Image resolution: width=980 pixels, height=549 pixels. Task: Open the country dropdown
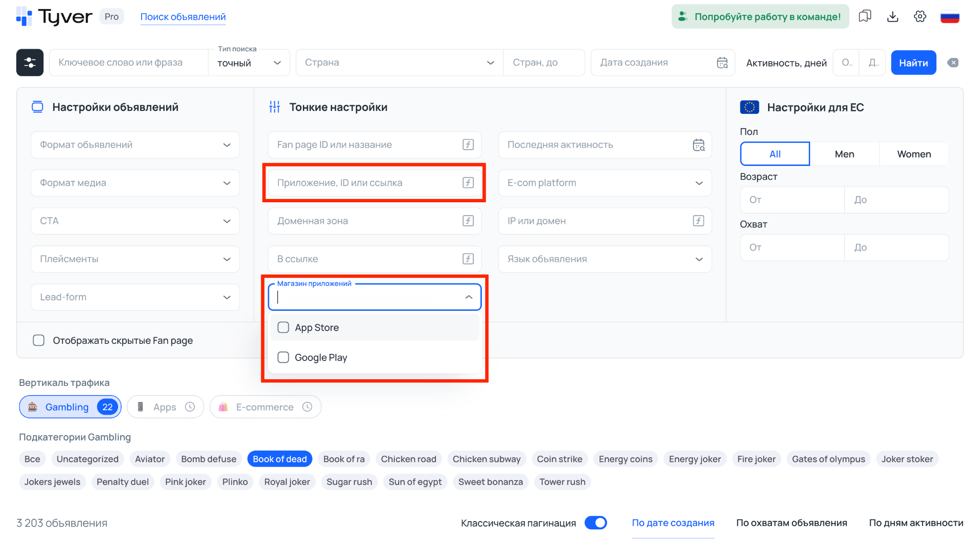tap(400, 63)
